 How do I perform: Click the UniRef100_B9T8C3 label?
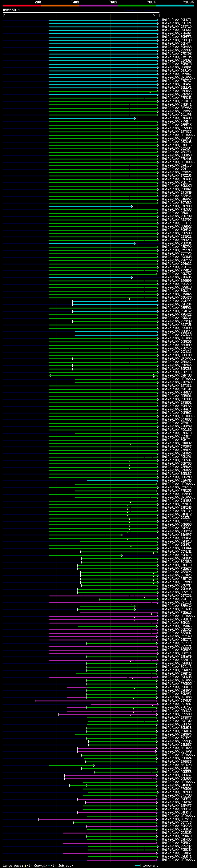click(176, 132)
